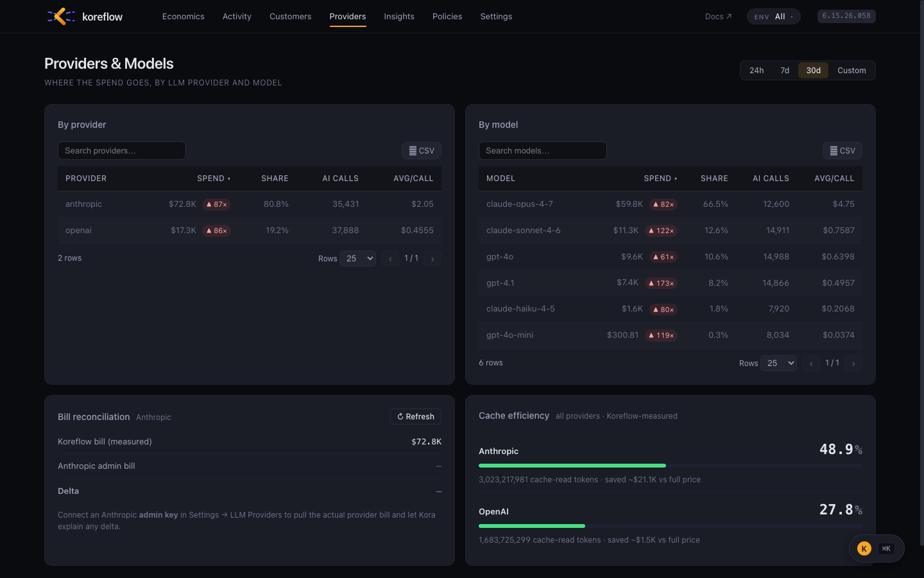Open the Providers tab
924x578 pixels.
348,17
